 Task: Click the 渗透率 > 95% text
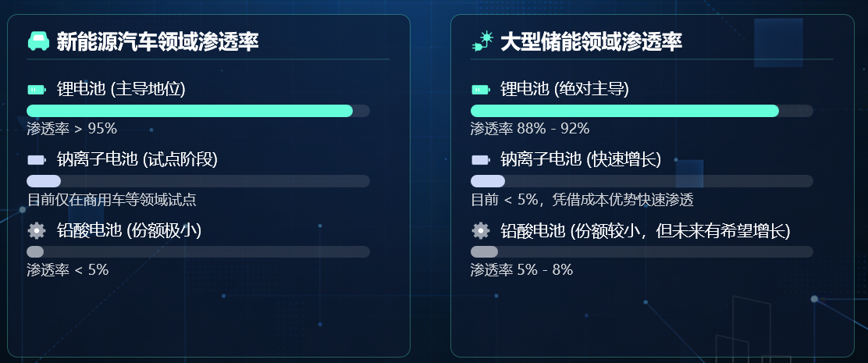click(x=72, y=129)
